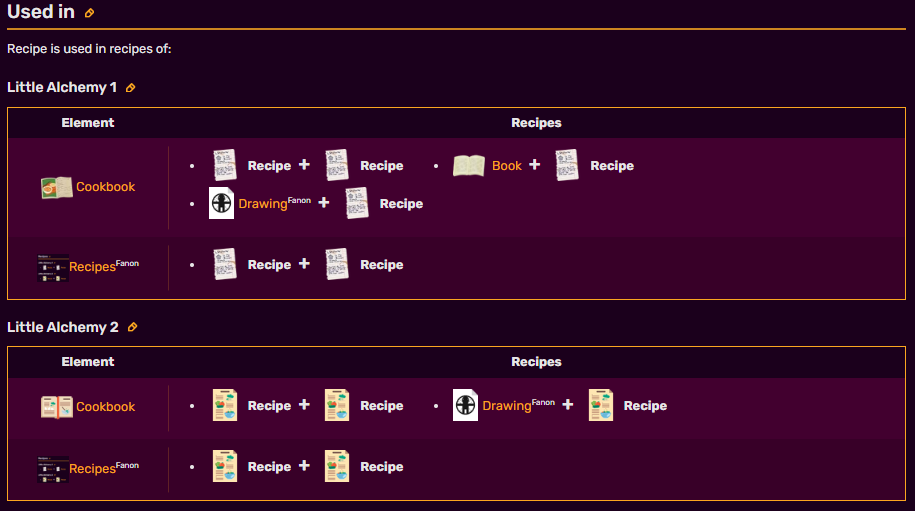Click the edit pencil beside Little Alchemy 2
This screenshot has height=511, width=915.
[132, 327]
